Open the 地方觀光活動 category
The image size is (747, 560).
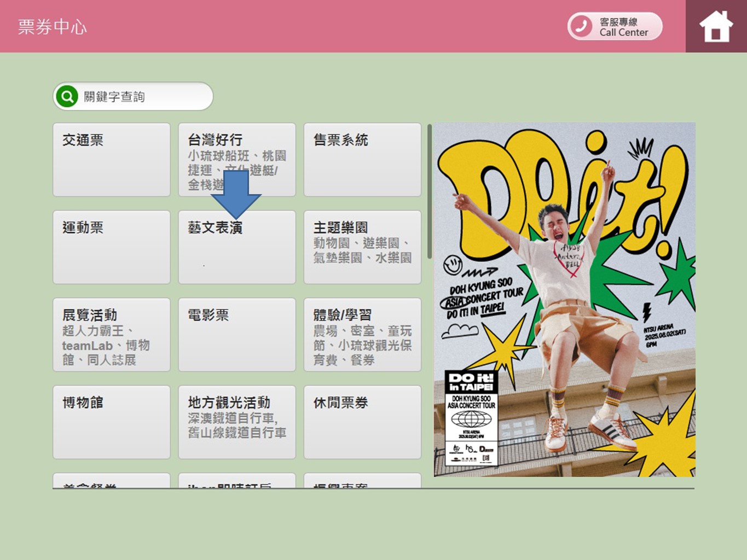pyautogui.click(x=236, y=422)
